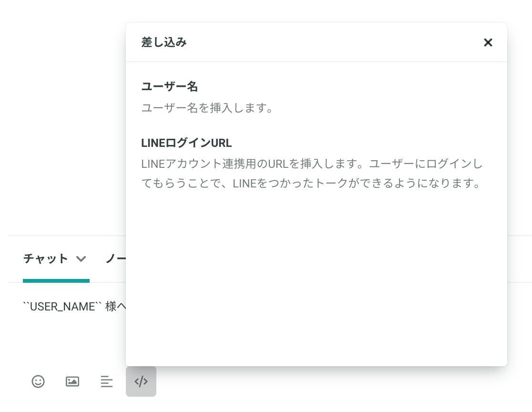The width and height of the screenshot is (532, 412).
Task: Open the text template lines icon
Action: [106, 381]
